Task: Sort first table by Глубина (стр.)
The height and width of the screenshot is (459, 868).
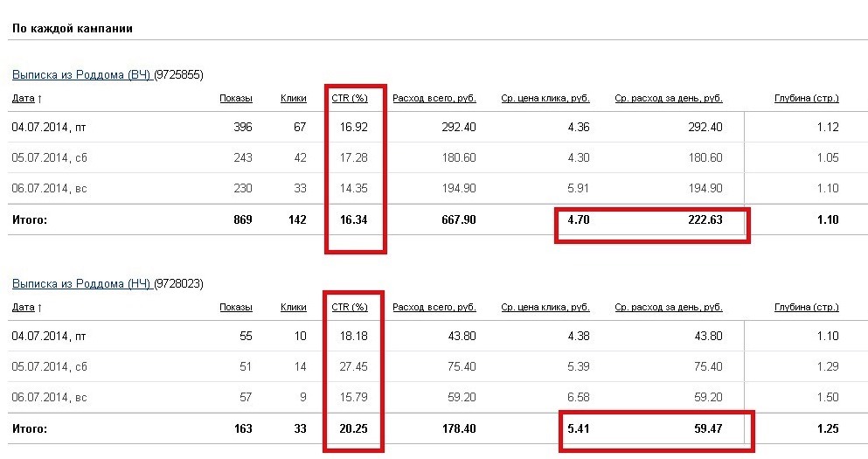Action: [x=807, y=98]
